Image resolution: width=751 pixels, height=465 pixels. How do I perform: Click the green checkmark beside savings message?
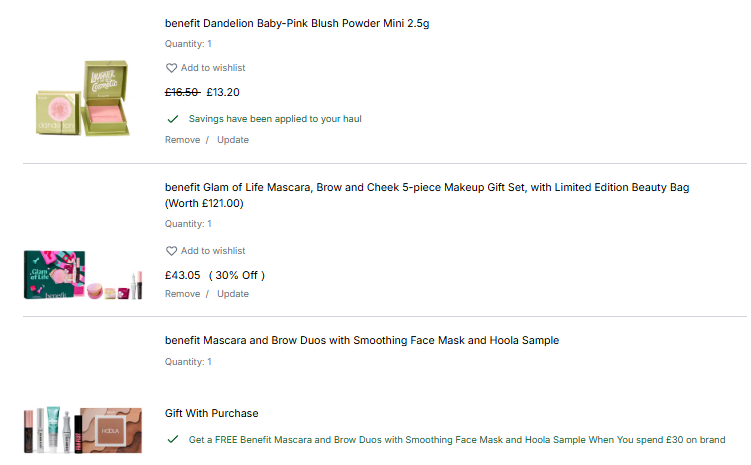tap(173, 118)
